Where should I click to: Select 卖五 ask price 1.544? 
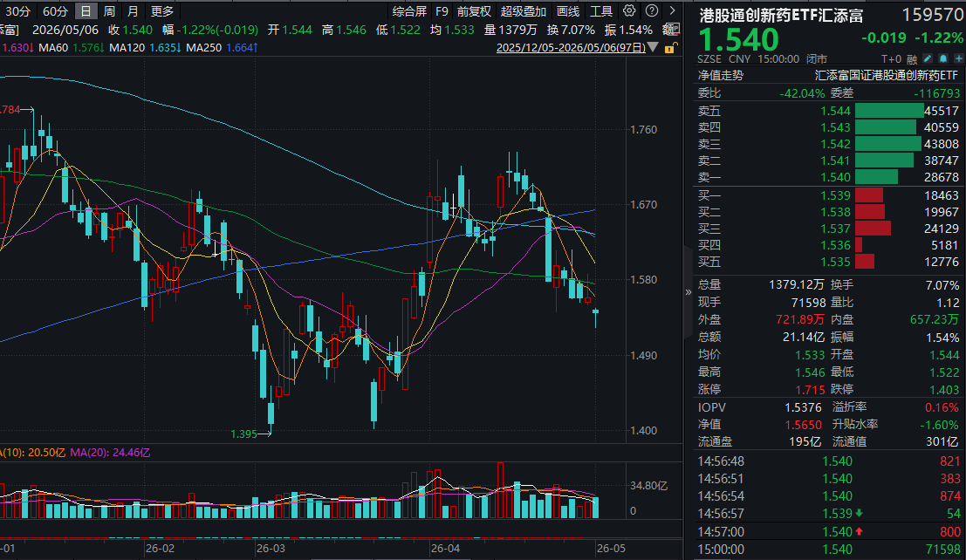(x=835, y=111)
